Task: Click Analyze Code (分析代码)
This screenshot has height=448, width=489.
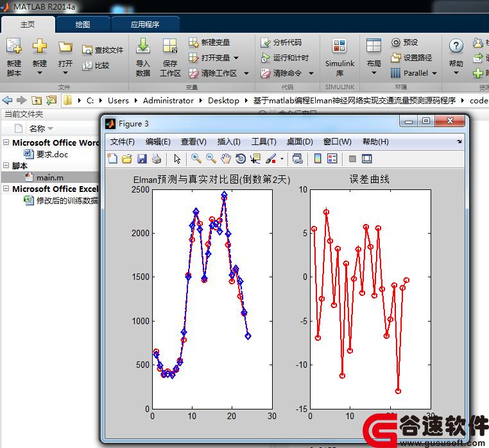Action: click(x=281, y=42)
